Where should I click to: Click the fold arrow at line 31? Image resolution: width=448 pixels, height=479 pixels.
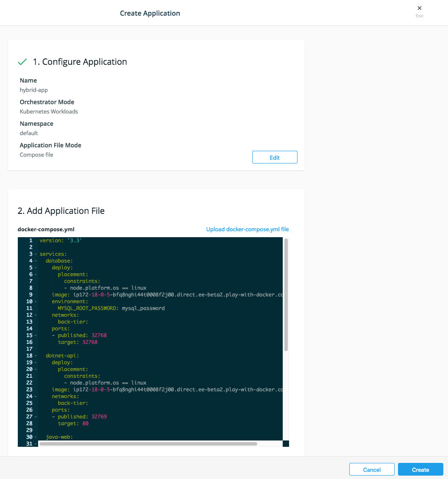point(36,443)
